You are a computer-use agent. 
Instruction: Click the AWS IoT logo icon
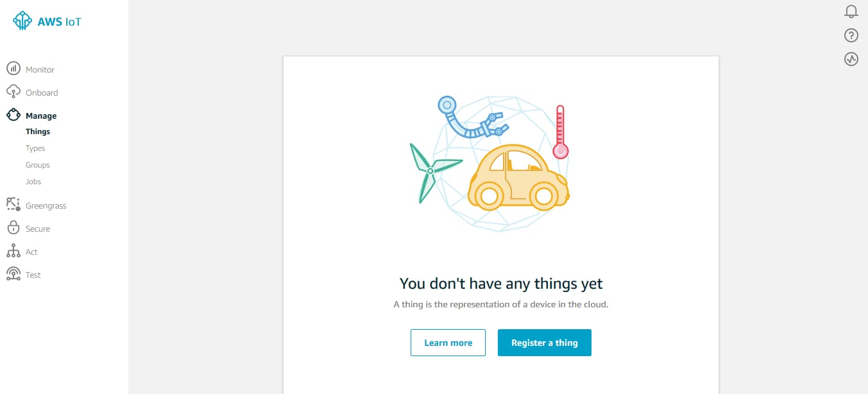22,21
